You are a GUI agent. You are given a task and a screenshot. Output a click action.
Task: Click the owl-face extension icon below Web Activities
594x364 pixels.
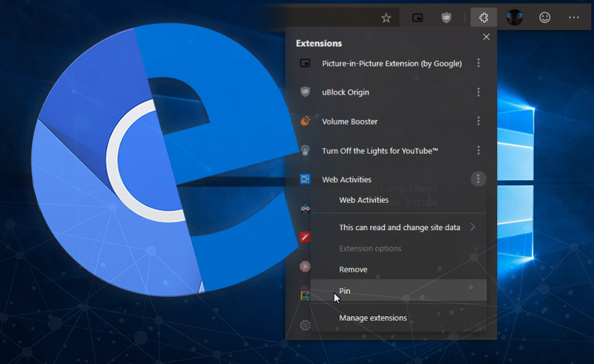tap(305, 208)
